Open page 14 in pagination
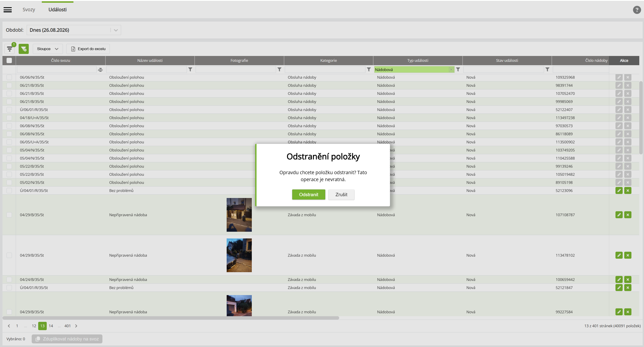 [51, 326]
